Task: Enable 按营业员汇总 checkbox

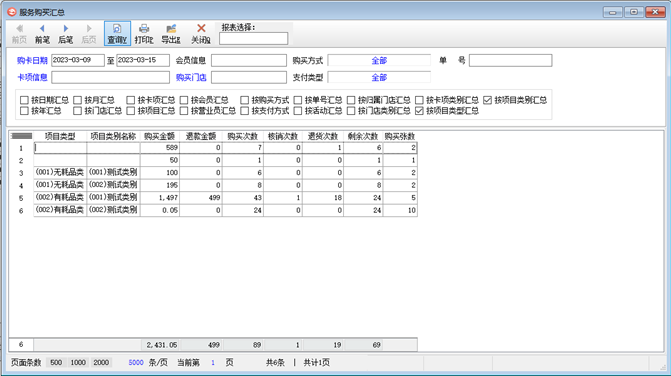Action: (x=184, y=111)
